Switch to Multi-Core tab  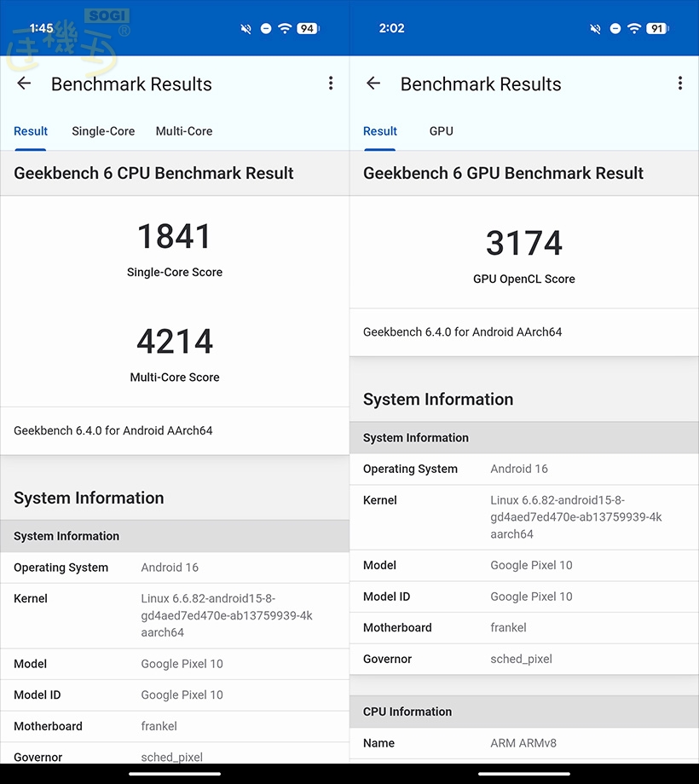click(x=184, y=131)
